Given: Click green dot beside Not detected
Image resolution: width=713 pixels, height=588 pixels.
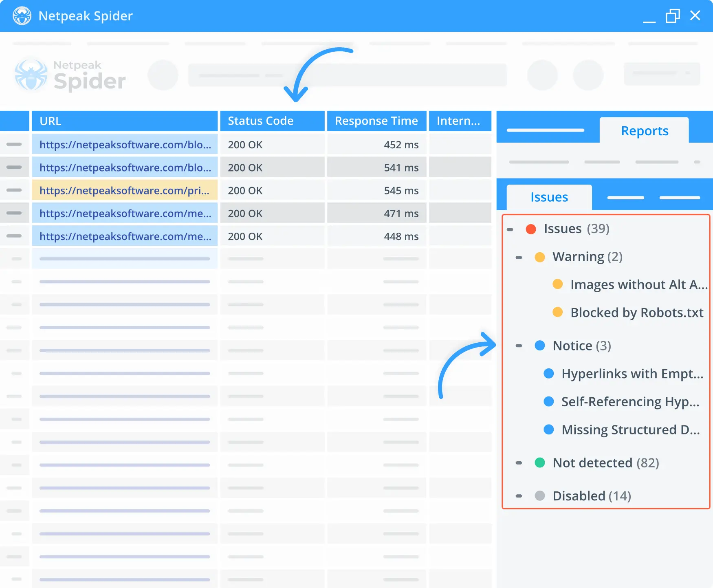Looking at the screenshot, I should pos(540,462).
